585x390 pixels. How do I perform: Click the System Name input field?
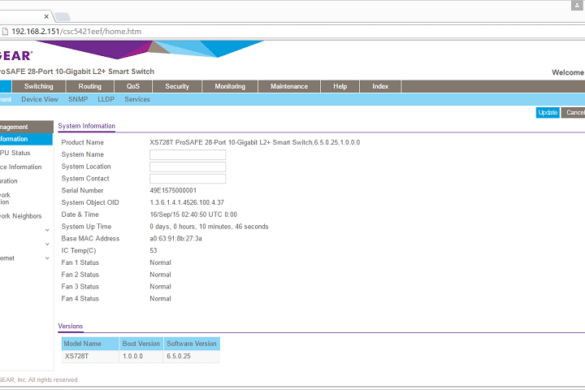pos(188,155)
